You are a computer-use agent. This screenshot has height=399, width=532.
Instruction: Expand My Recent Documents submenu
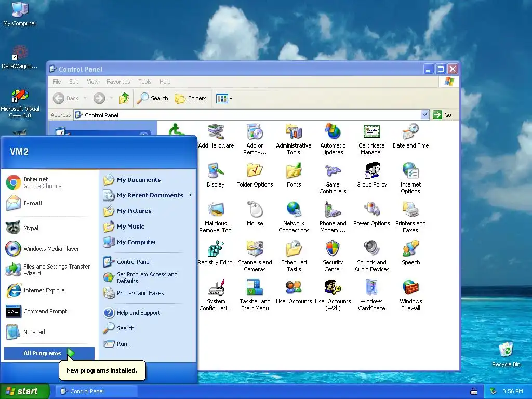(x=148, y=195)
